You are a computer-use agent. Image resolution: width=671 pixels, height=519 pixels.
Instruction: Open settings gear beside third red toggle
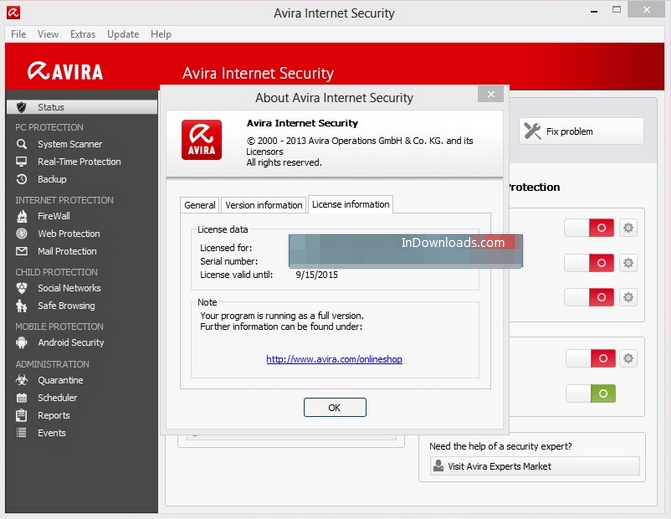coord(628,297)
